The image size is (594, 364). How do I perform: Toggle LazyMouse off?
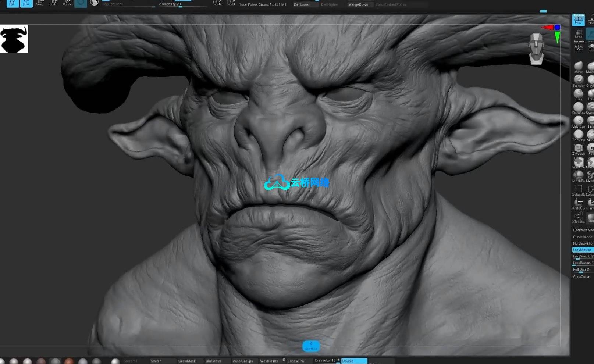click(583, 250)
